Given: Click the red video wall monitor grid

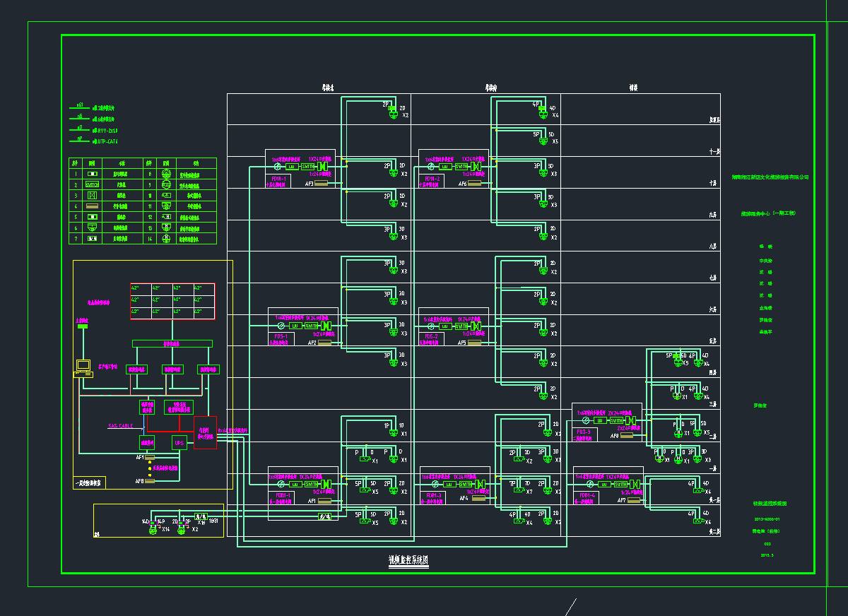Looking at the screenshot, I should click(172, 301).
